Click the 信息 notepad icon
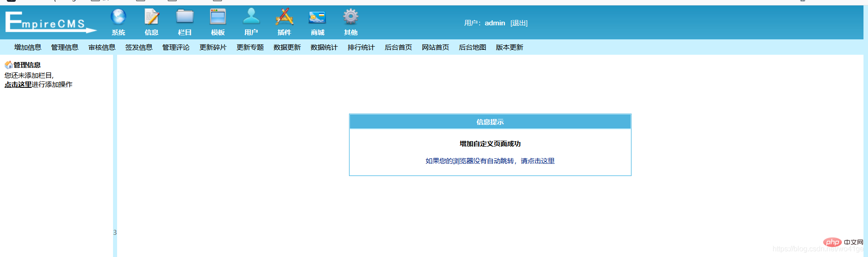 [151, 17]
